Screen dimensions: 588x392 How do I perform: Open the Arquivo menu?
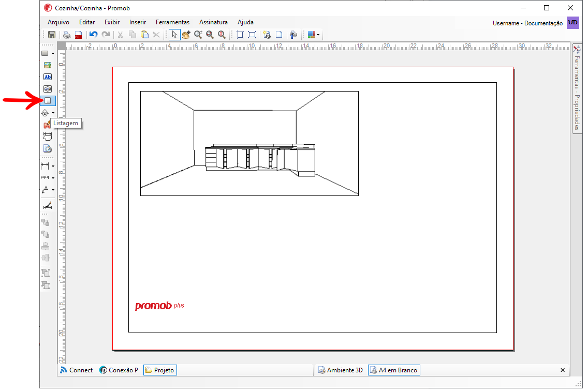pos(58,22)
